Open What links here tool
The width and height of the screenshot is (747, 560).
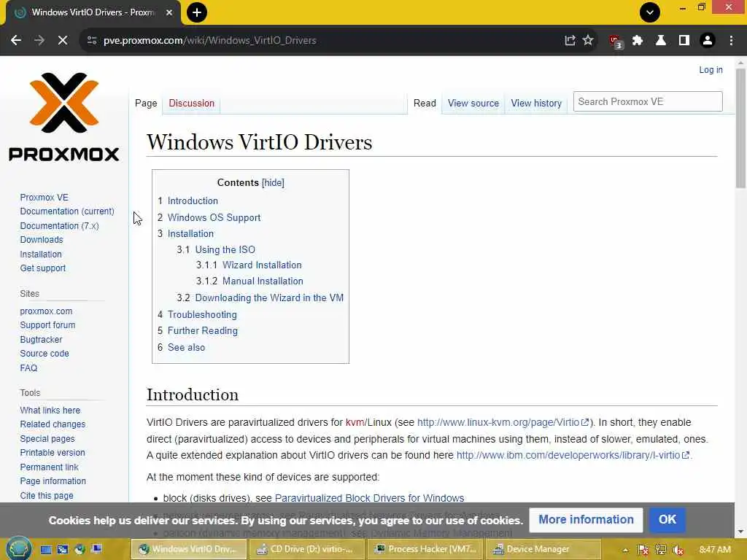[50, 411]
